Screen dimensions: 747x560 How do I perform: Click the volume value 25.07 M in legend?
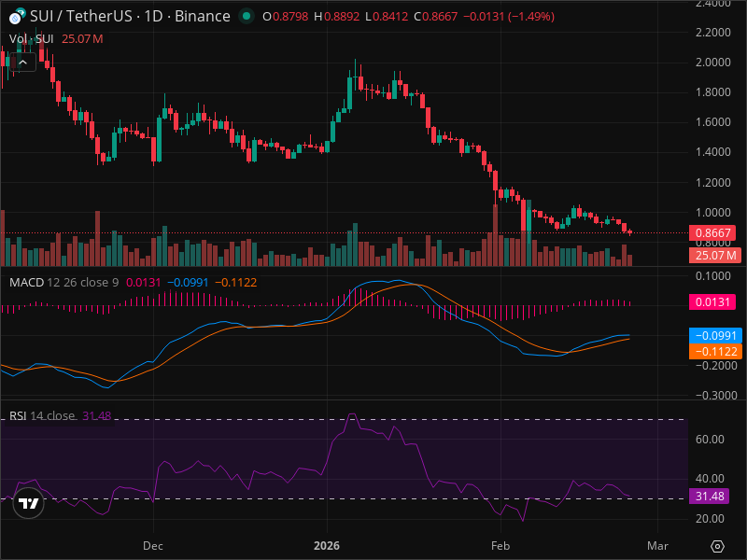point(82,39)
